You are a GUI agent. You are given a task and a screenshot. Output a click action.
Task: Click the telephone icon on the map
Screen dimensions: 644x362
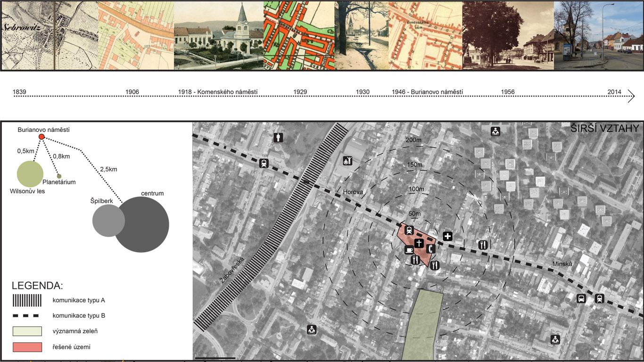pyautogui.click(x=430, y=249)
